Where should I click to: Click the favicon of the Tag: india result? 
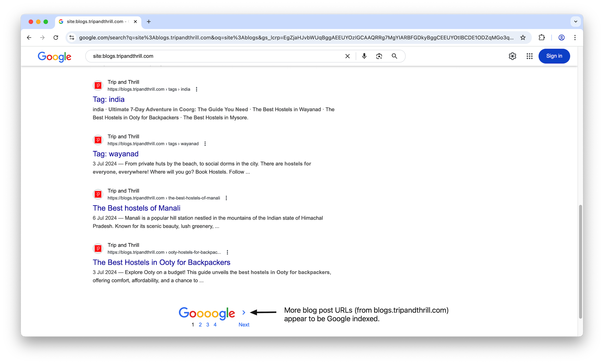[98, 86]
